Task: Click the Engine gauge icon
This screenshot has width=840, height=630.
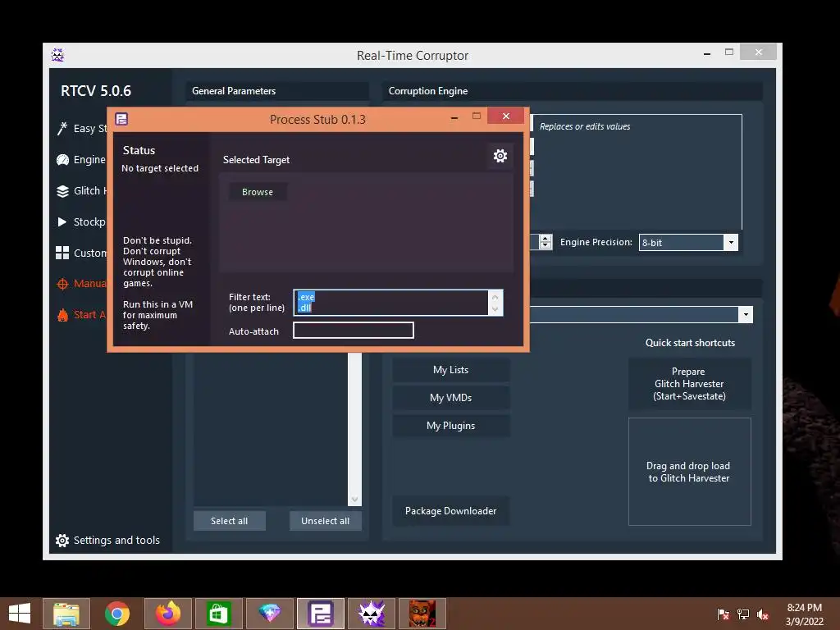Action: click(62, 160)
